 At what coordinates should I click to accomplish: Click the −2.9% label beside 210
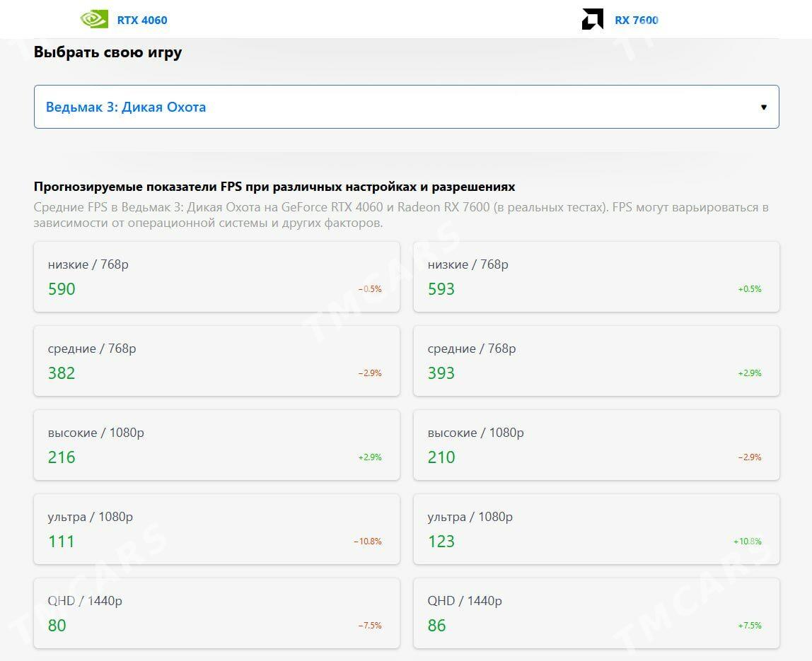tap(750, 457)
